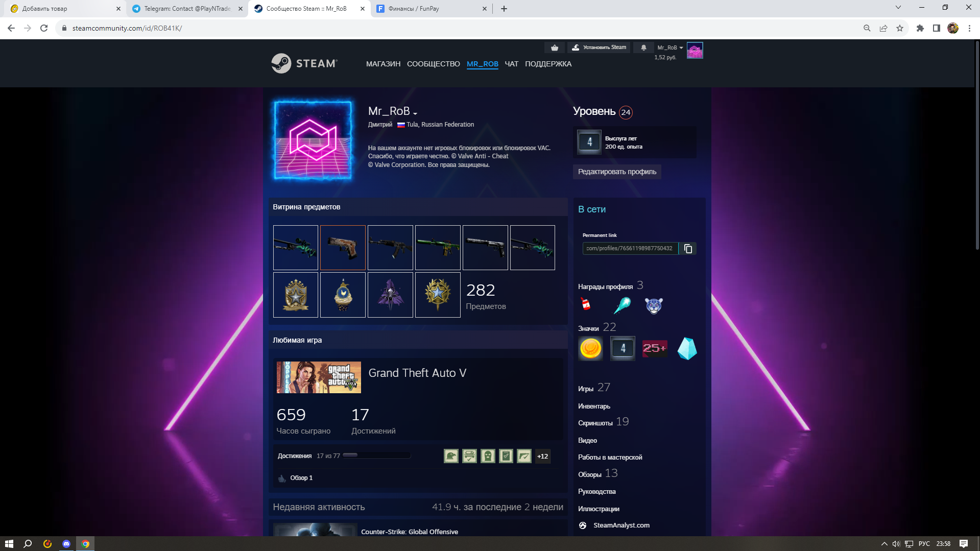Click the GTA achievements progress bar
980x551 pixels.
[x=377, y=456]
